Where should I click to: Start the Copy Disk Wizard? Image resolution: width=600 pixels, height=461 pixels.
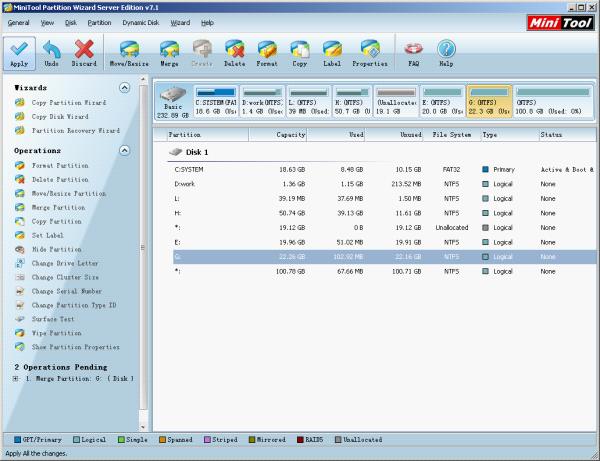click(60, 116)
